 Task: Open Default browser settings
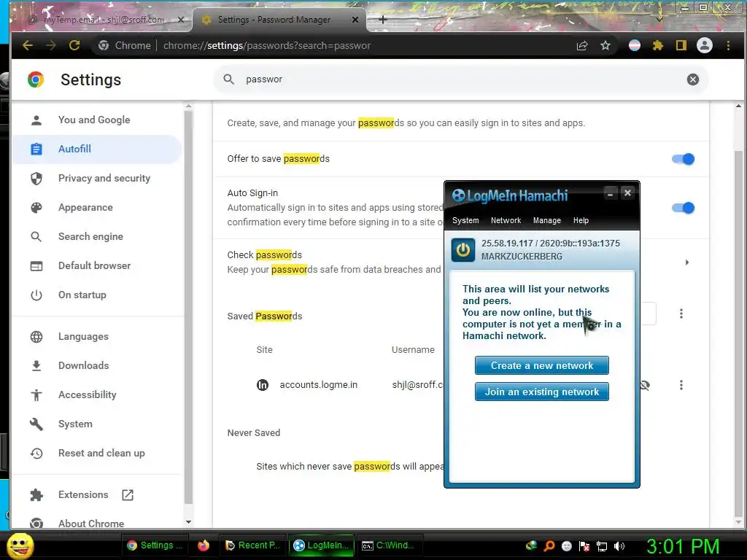point(97,265)
